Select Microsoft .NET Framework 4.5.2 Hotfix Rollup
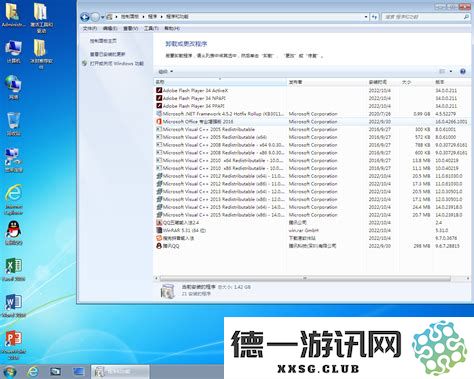 [x=312, y=114]
